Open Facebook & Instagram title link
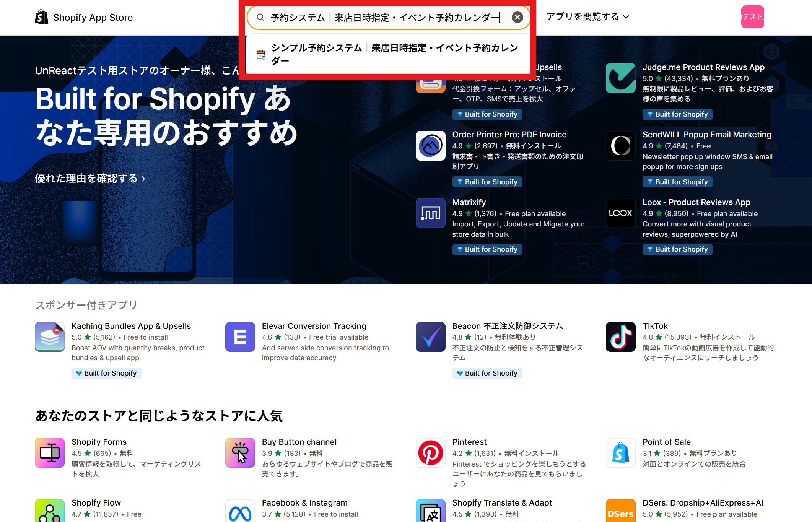The width and height of the screenshot is (812, 522). [305, 503]
